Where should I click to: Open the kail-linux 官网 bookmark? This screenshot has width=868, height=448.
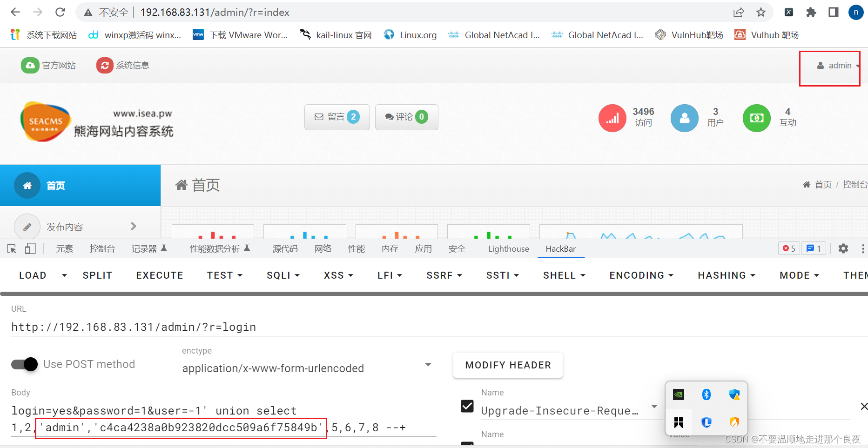coord(336,35)
